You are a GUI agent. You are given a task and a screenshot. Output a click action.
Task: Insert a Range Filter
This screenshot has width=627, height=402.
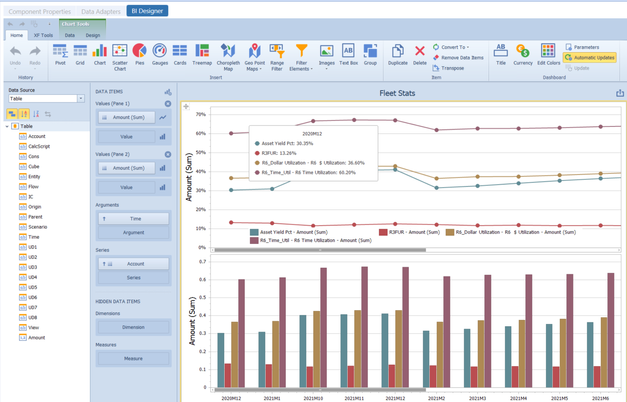[277, 57]
